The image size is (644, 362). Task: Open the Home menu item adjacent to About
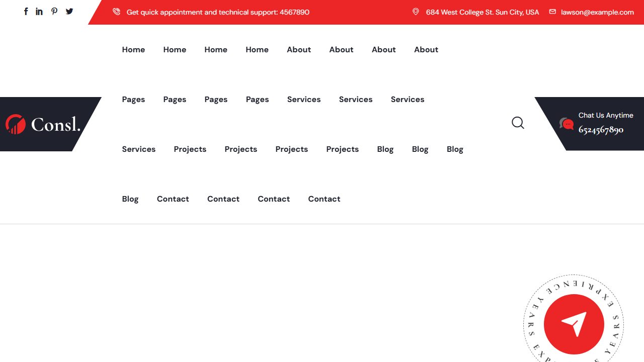(257, 50)
